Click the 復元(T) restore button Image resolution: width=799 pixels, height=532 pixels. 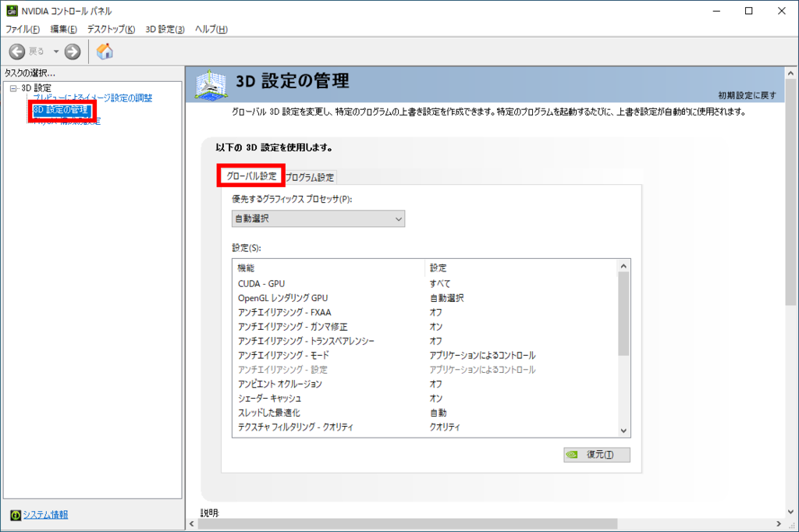point(597,455)
